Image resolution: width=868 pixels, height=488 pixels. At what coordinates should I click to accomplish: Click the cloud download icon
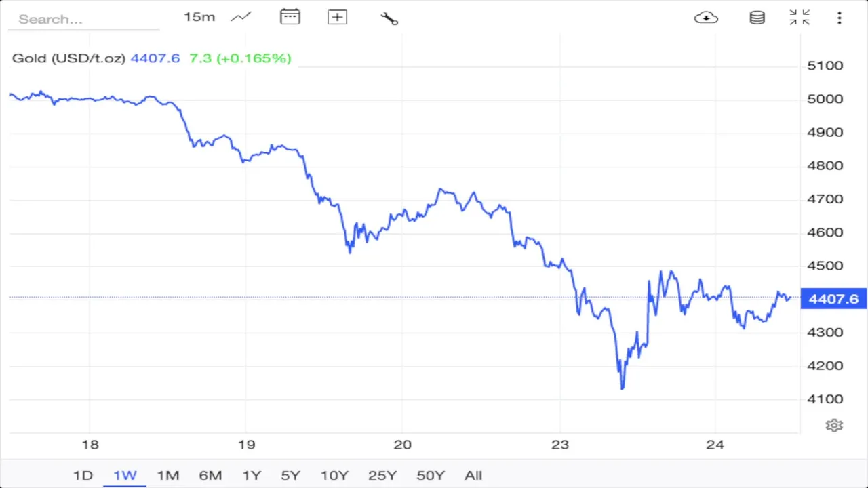[x=706, y=18]
